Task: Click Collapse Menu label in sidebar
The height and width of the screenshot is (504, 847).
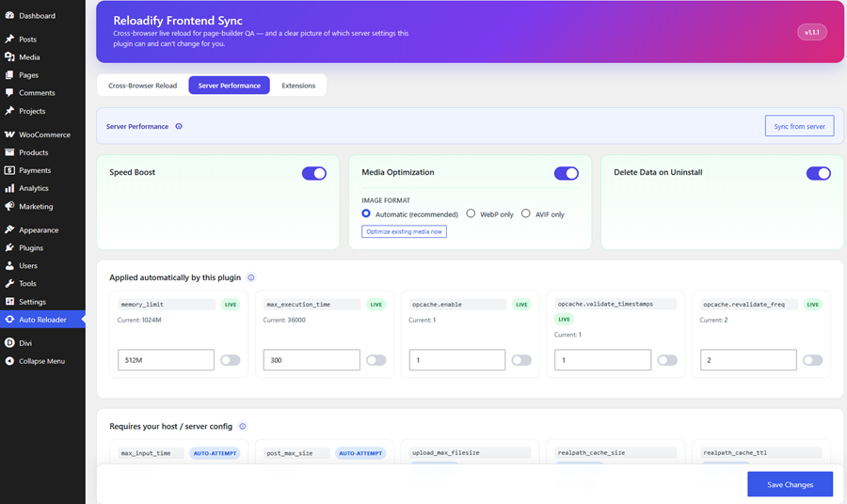Action: [41, 361]
